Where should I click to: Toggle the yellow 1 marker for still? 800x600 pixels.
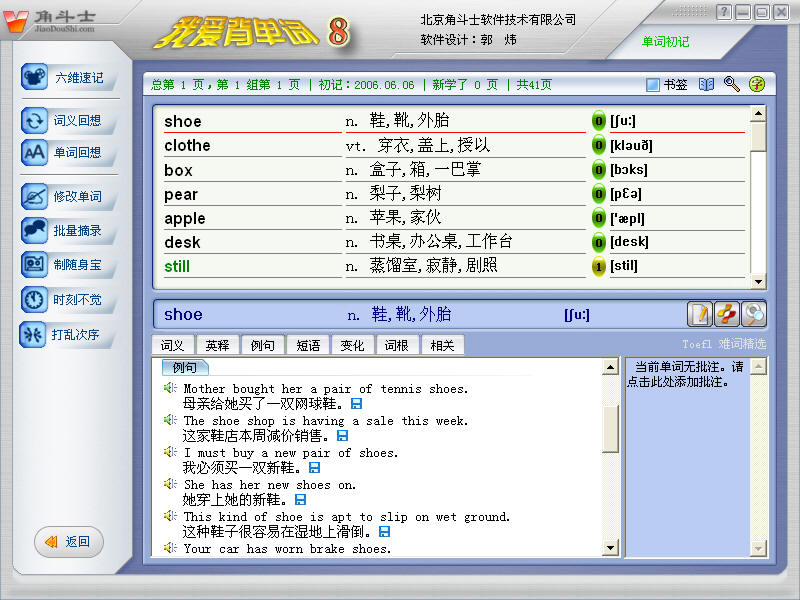[x=598, y=266]
